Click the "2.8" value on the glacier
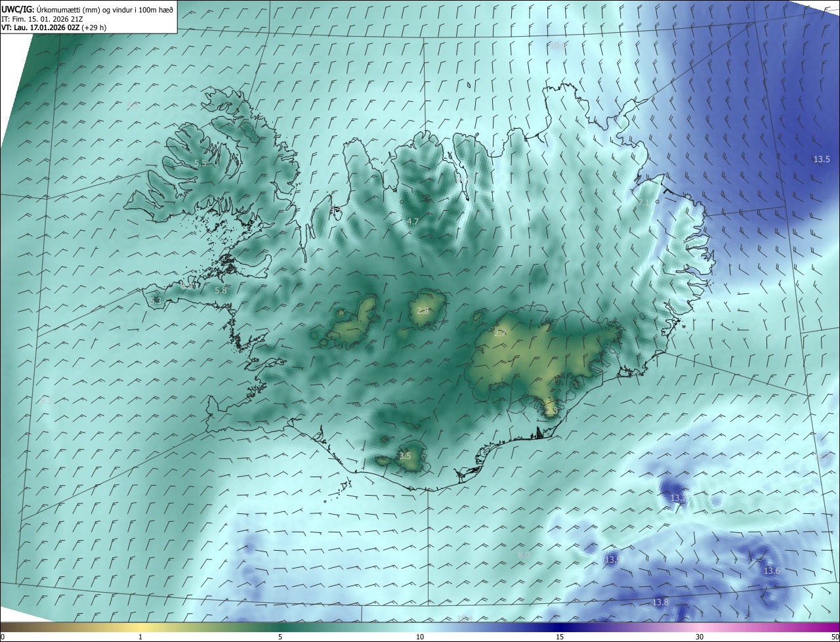 tap(423, 310)
